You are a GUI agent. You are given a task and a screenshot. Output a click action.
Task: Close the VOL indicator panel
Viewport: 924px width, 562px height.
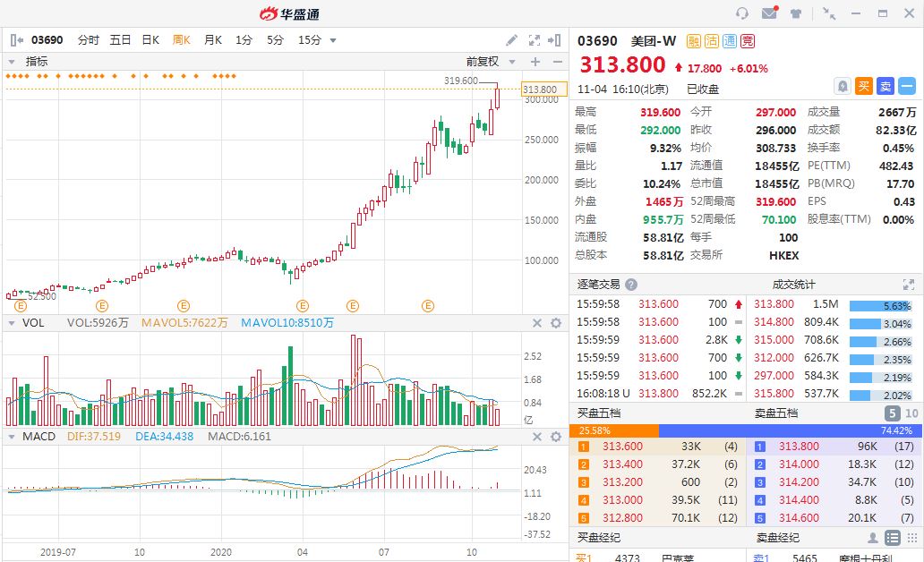click(x=537, y=323)
